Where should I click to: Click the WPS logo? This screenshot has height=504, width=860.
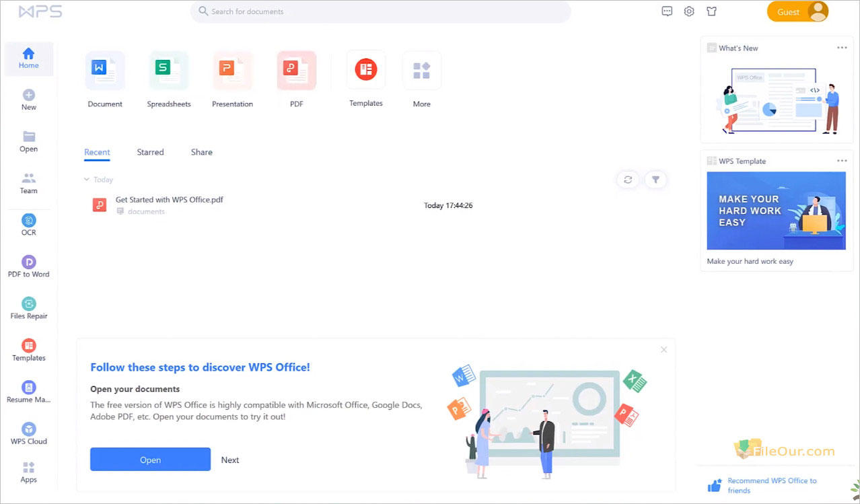pos(40,11)
